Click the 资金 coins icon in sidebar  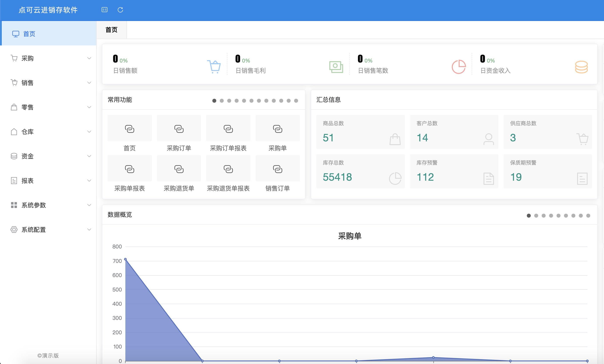point(14,156)
